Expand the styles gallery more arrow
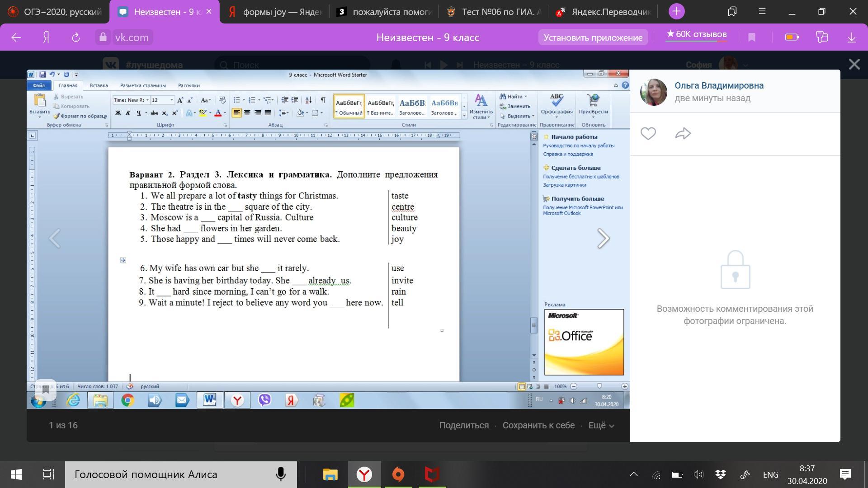Screen dimensions: 868x488 pos(464,116)
